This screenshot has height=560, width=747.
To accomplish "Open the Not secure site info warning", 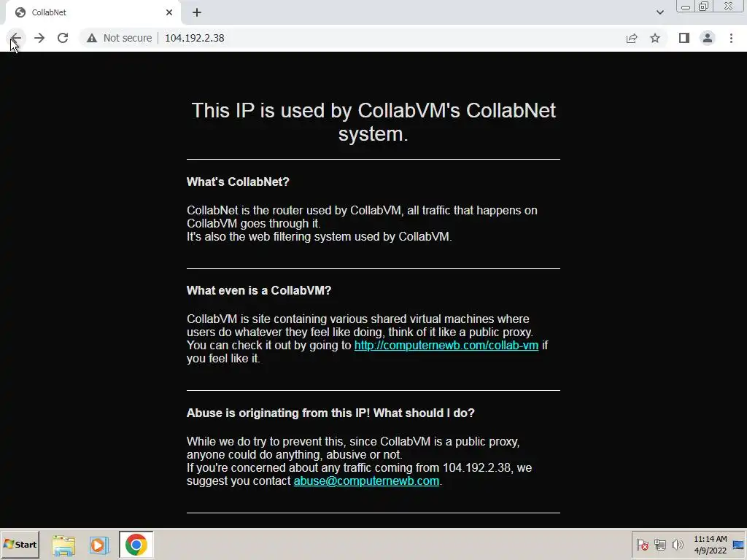I will 119,38.
